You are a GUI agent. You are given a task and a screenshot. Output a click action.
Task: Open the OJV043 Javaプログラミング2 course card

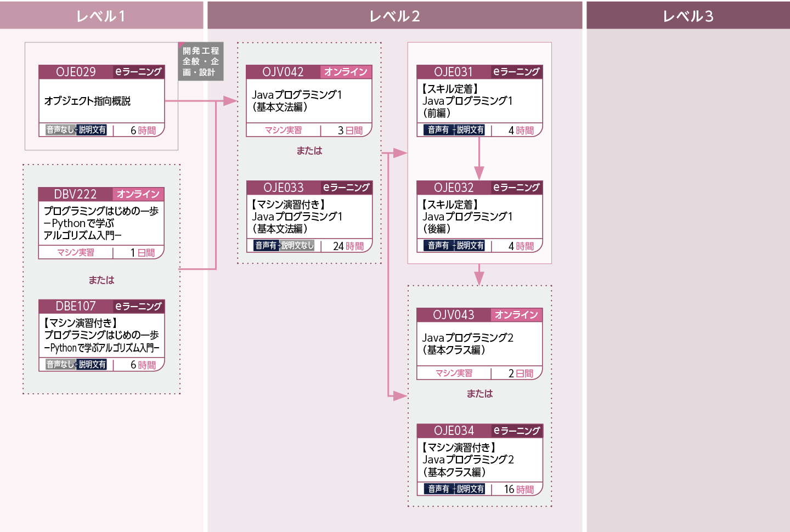[x=479, y=344]
